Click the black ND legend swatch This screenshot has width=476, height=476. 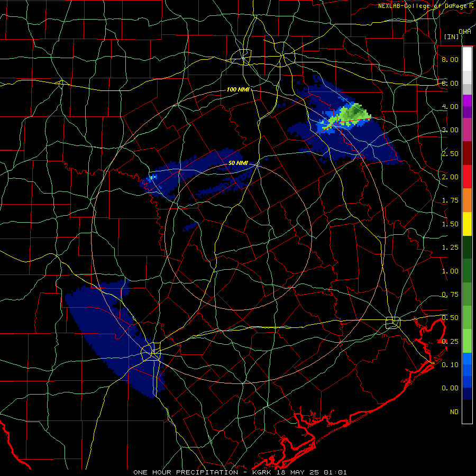pyautogui.click(x=467, y=411)
